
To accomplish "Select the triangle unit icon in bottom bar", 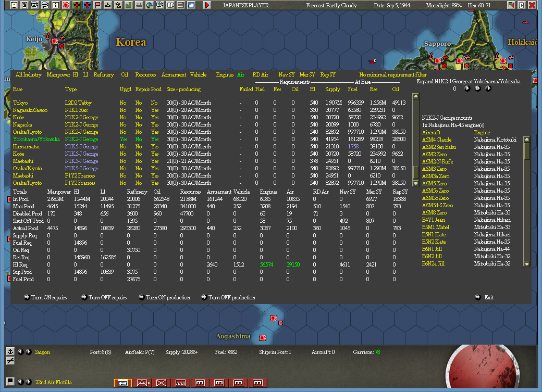I will (x=142, y=383).
